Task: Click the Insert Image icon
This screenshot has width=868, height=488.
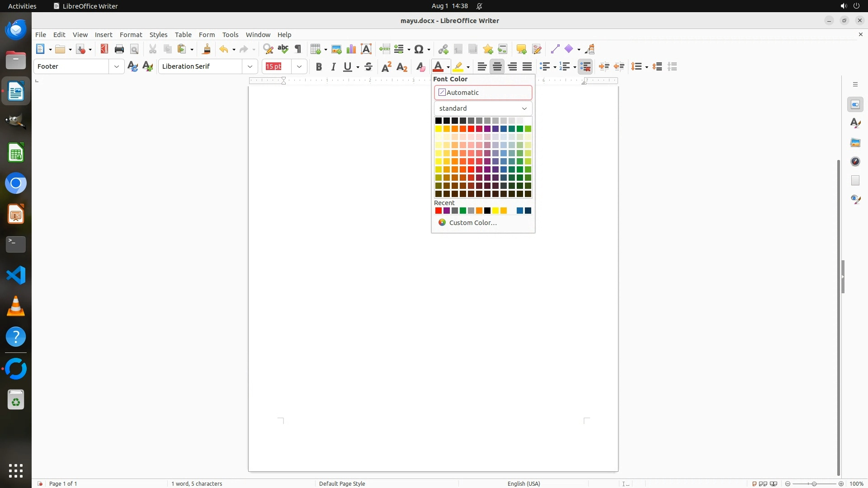Action: (336, 49)
